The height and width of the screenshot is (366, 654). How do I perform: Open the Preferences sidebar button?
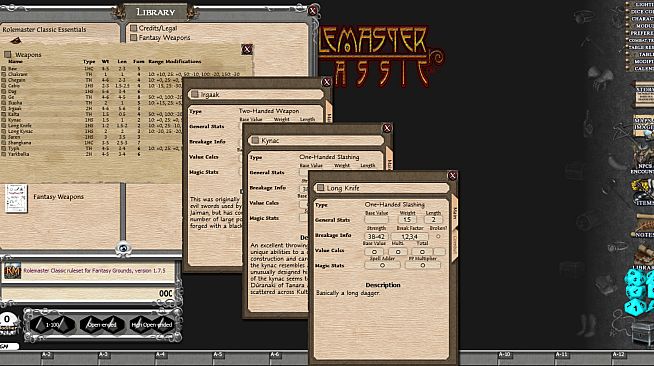click(641, 33)
